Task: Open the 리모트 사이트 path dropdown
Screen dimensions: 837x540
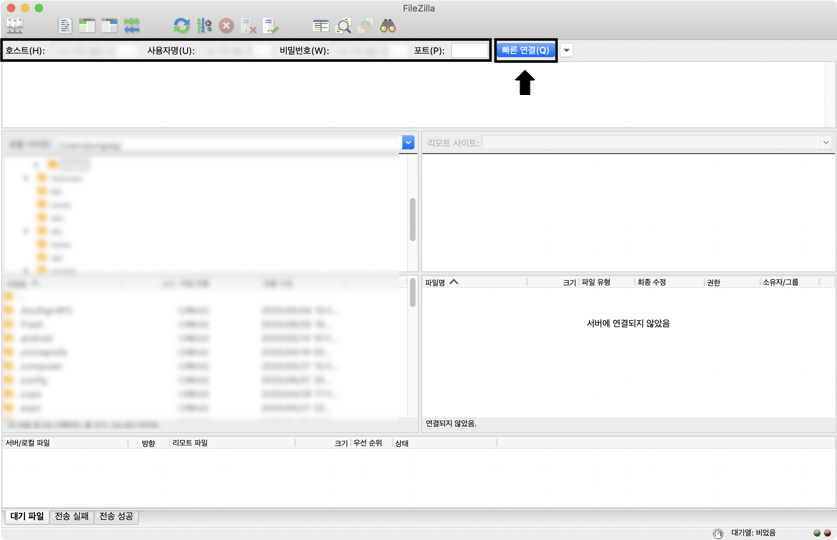Action: [x=826, y=142]
